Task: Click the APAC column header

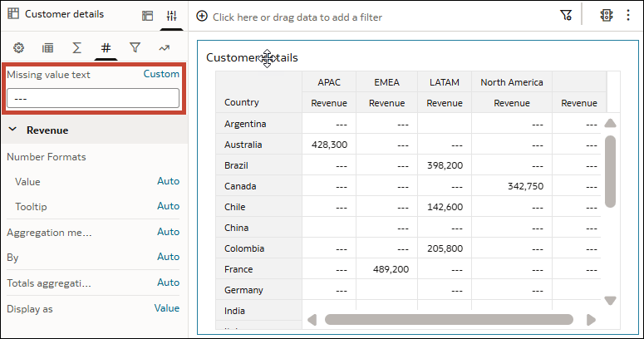Action: click(329, 82)
